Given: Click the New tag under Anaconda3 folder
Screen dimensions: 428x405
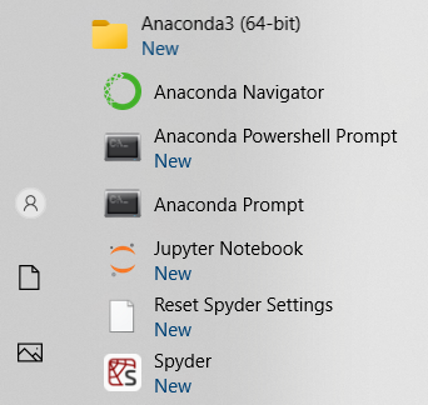Looking at the screenshot, I should point(160,48).
